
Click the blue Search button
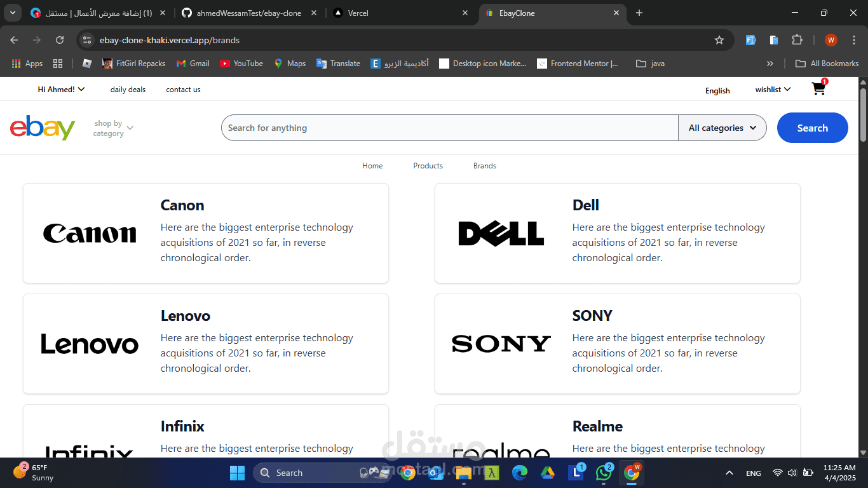click(x=813, y=128)
